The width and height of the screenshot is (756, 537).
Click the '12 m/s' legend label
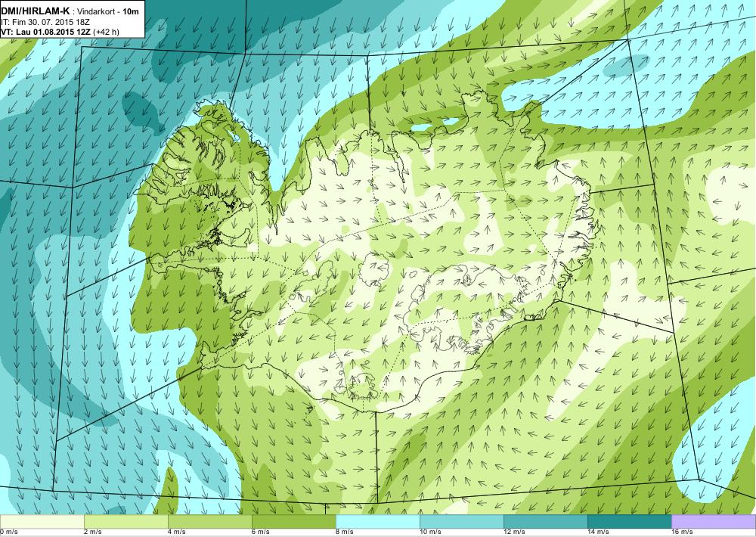point(514,532)
